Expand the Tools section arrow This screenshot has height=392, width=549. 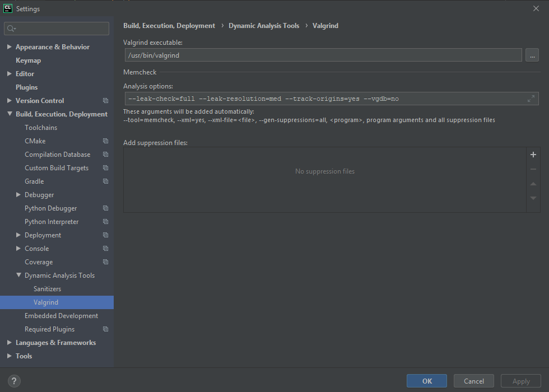pos(10,356)
